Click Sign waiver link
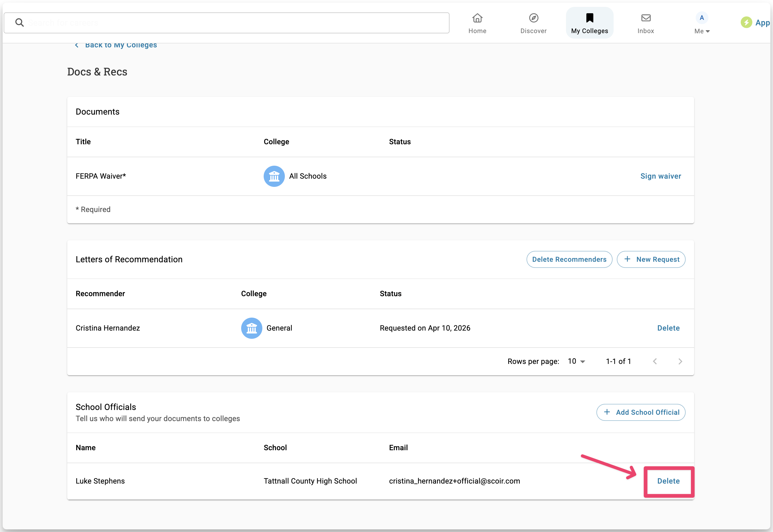Viewport: 773px width, 532px height. point(660,176)
